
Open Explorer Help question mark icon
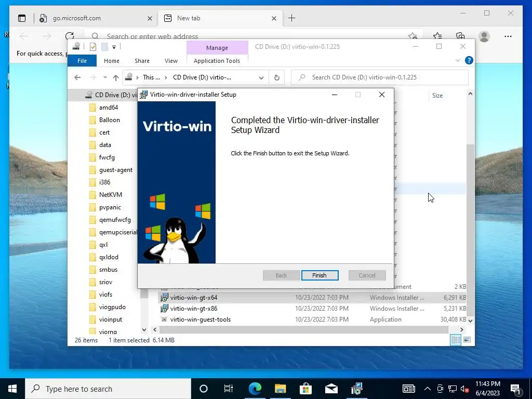tap(469, 60)
